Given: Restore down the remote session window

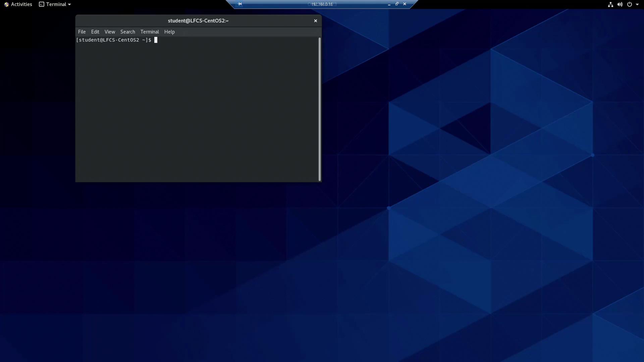Looking at the screenshot, I should 397,4.
